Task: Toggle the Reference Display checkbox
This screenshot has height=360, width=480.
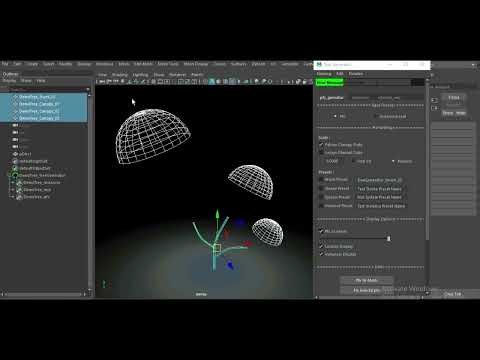Action: pyautogui.click(x=321, y=254)
